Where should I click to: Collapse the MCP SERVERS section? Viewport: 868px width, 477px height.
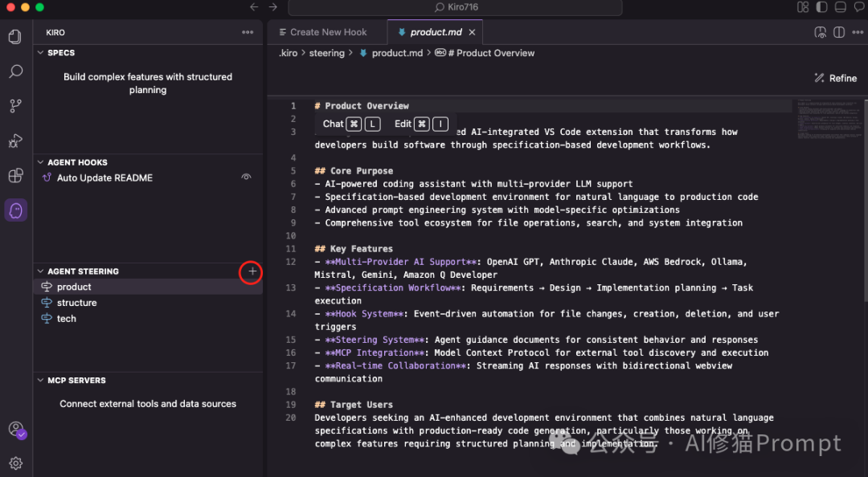tap(40, 380)
